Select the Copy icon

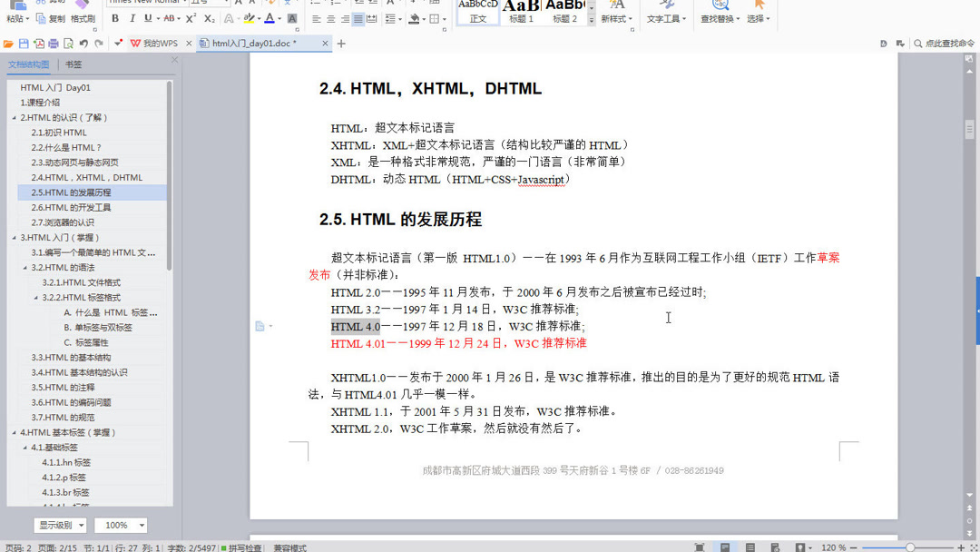(40, 16)
